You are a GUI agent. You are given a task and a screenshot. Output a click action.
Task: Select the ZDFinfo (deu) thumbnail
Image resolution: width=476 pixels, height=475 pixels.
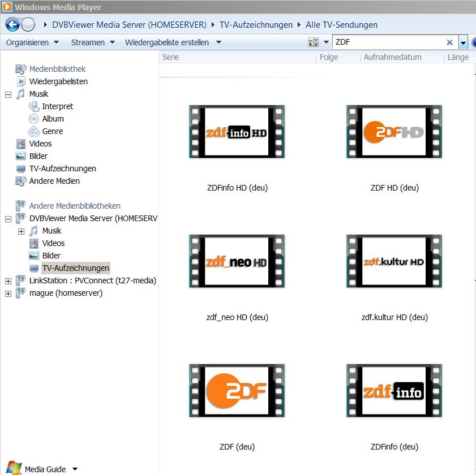point(394,391)
